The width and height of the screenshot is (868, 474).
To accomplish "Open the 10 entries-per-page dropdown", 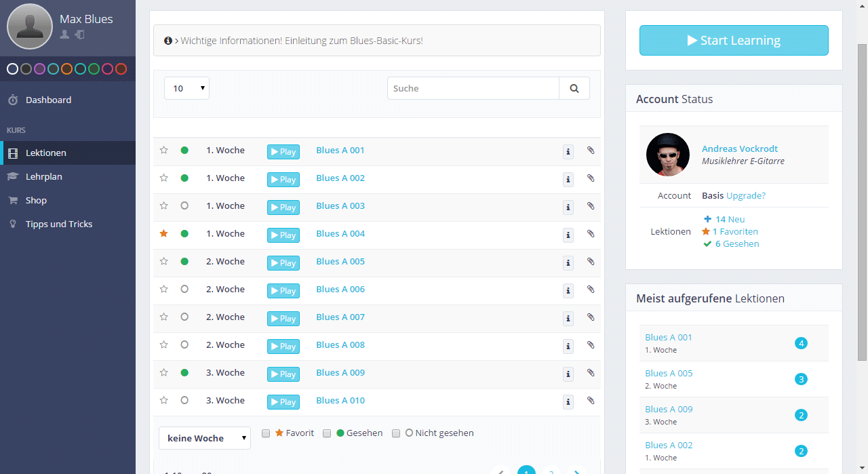I will click(186, 88).
